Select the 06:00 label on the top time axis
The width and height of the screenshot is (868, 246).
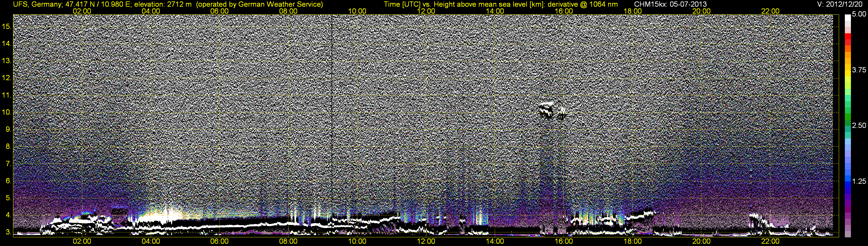[219, 11]
